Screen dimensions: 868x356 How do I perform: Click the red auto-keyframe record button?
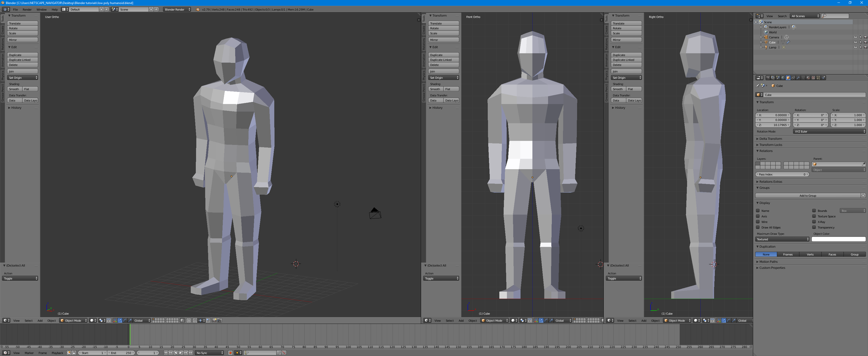230,353
